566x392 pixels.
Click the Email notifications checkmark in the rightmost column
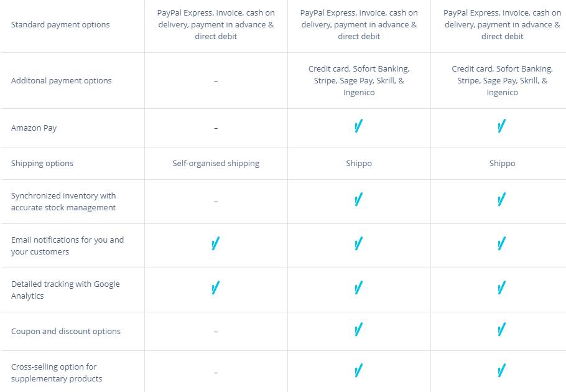501,245
